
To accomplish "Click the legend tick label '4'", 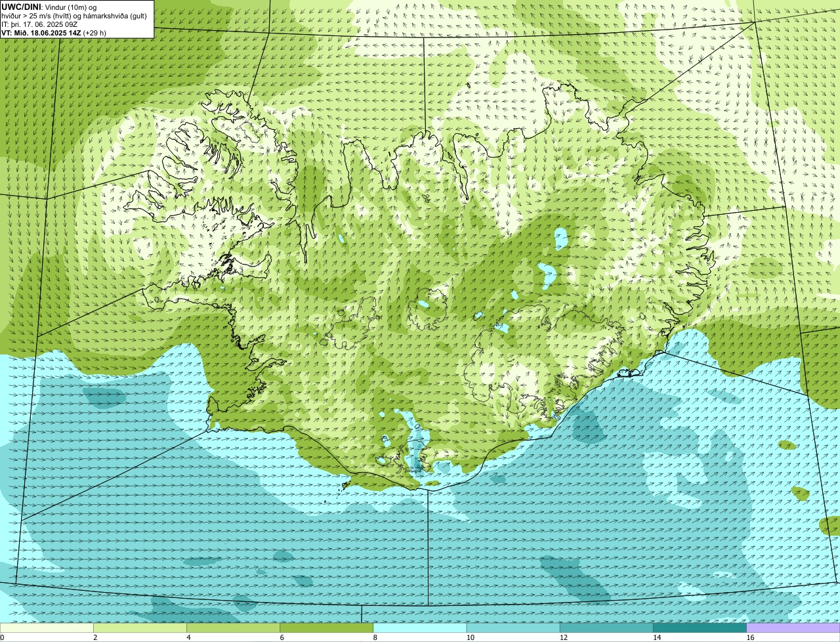I will point(188,637).
